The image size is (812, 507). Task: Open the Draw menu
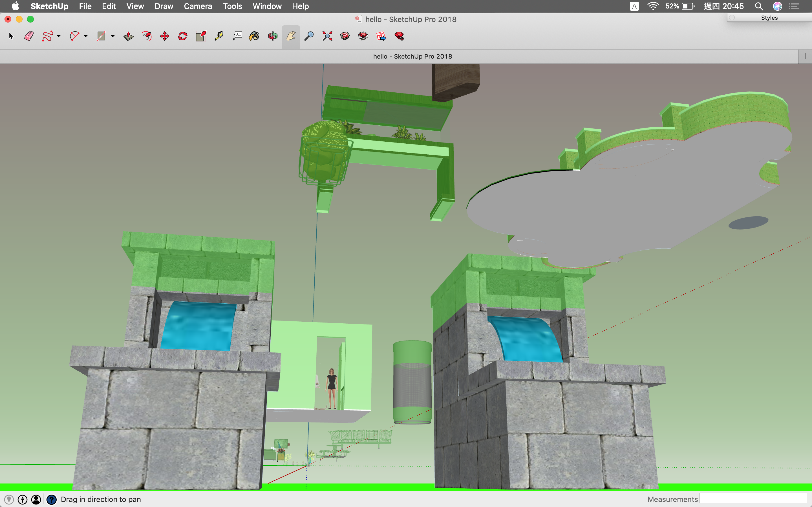pyautogui.click(x=164, y=6)
